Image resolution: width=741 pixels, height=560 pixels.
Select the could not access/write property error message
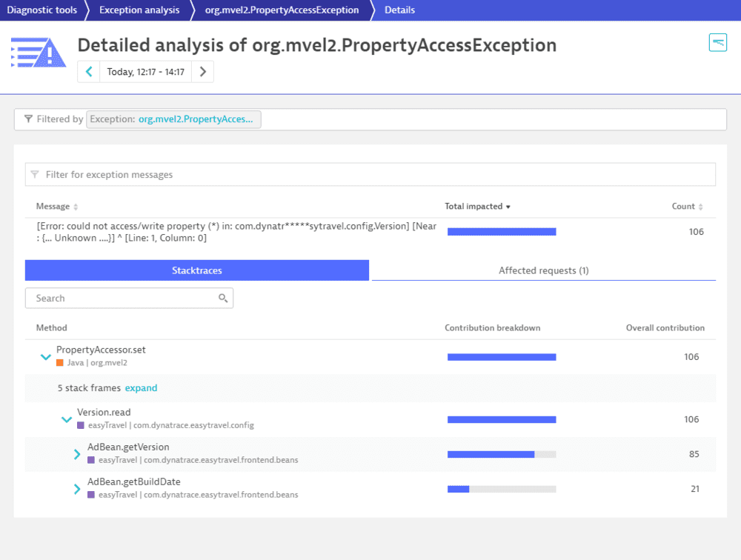tap(236, 232)
